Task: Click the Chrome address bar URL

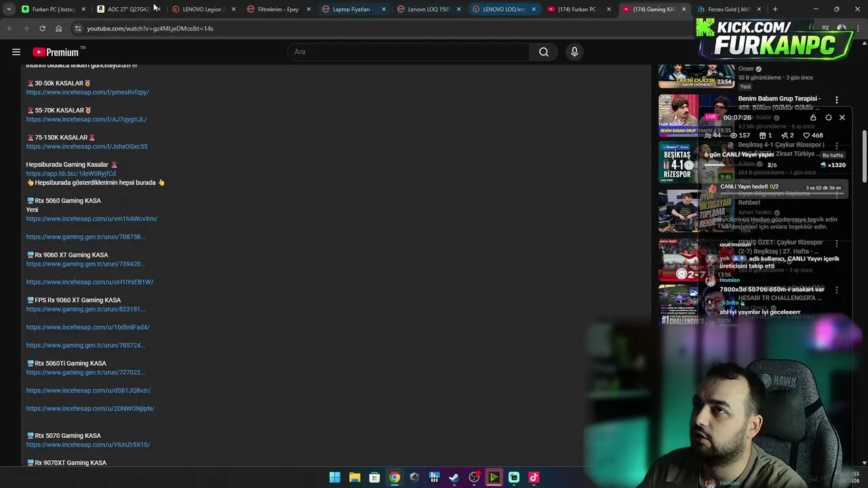Action: 150,28
